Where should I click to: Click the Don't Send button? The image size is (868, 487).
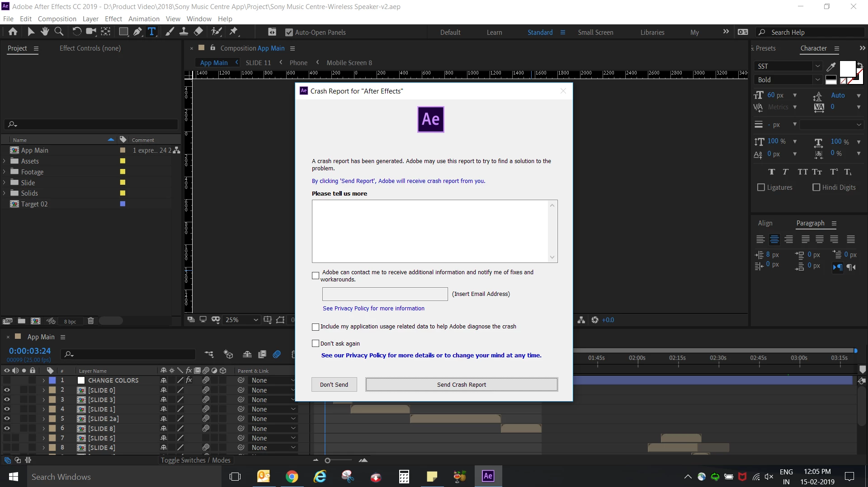click(x=334, y=384)
